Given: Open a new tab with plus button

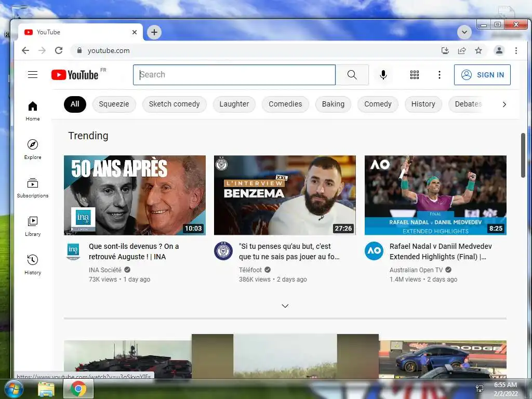Looking at the screenshot, I should click(x=154, y=32).
